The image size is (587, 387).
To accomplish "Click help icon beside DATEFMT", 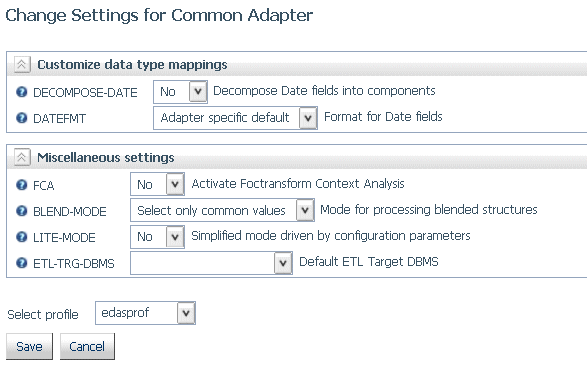I will [x=22, y=118].
